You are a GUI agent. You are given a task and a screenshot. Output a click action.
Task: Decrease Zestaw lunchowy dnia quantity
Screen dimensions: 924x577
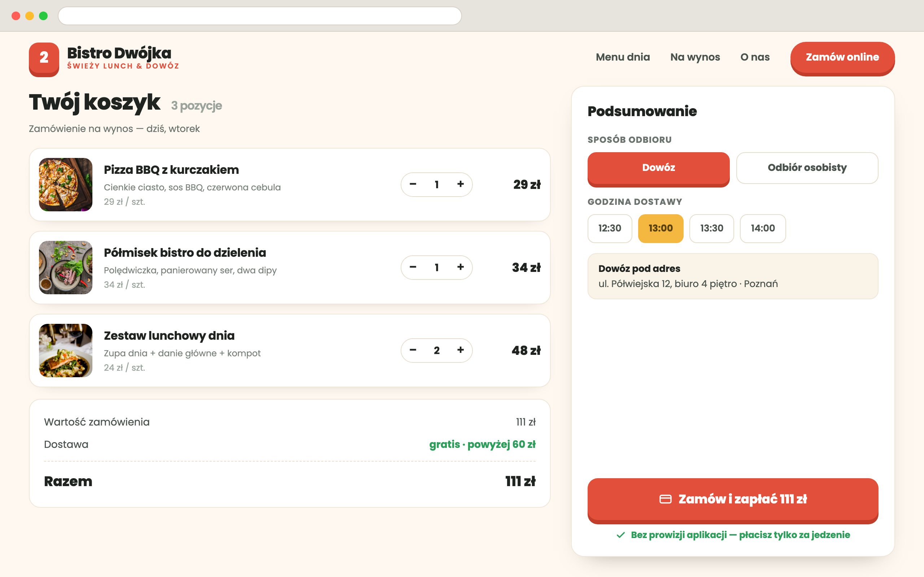coord(413,350)
